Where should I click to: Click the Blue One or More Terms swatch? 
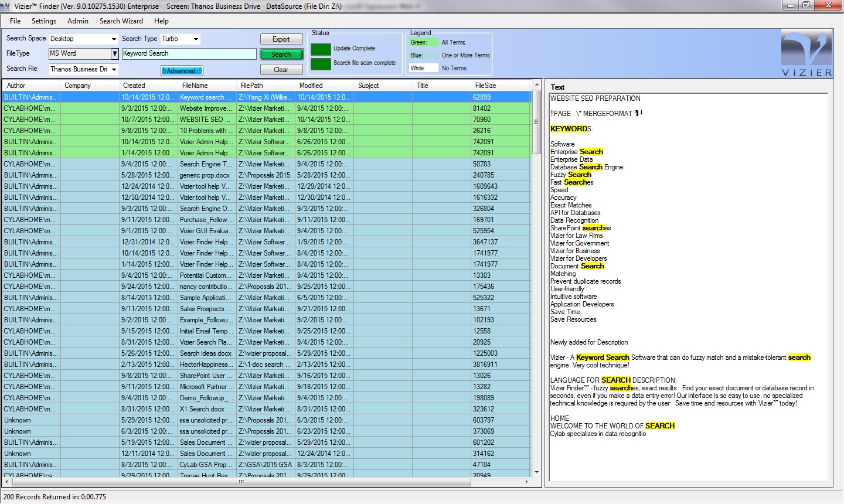424,55
